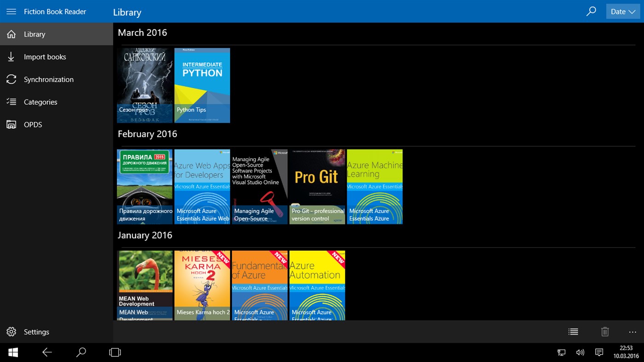The image size is (644, 362).
Task: Select the OPDS catalog icon
Action: click(11, 124)
